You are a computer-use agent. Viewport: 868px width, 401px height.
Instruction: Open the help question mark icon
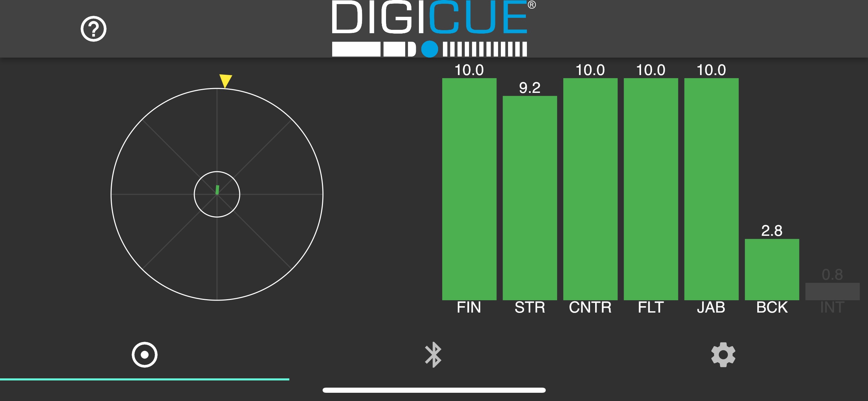click(93, 29)
